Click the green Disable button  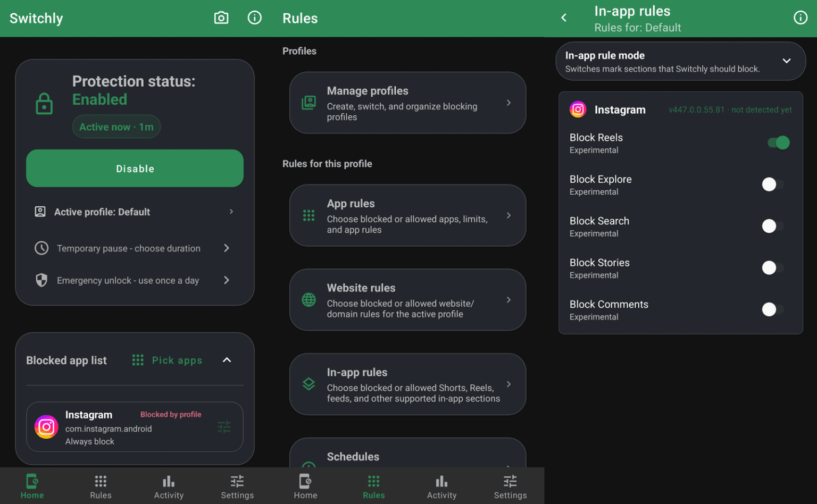[135, 169]
